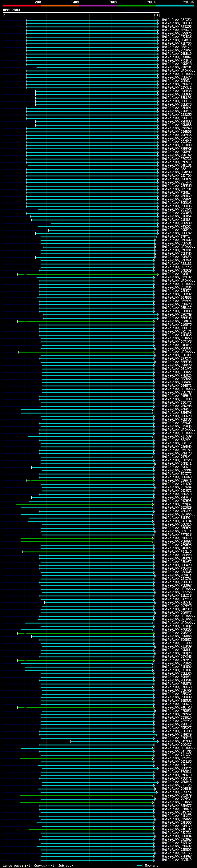Select hit label UniRef100_Q0S2Y7

click(176, 758)
